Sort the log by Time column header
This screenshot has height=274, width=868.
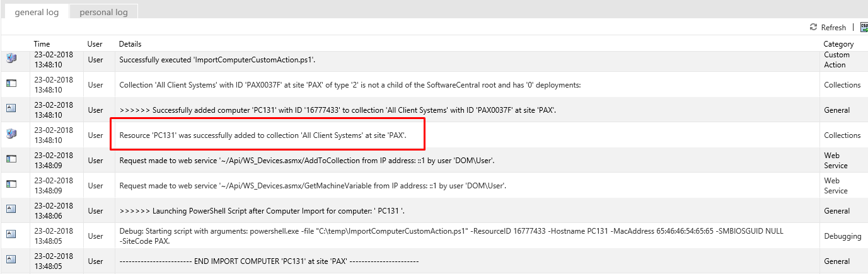tap(42, 44)
